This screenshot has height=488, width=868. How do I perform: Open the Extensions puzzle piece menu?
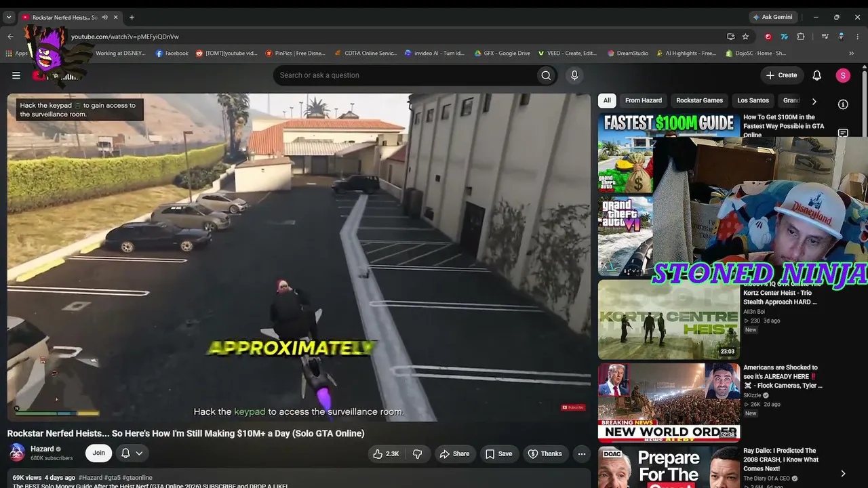[x=801, y=37]
